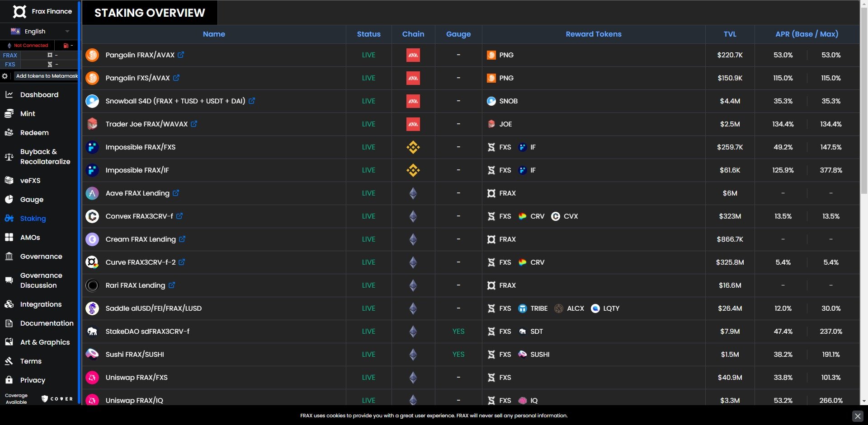This screenshot has height=425, width=868.
Task: Sort by APR (Base / Max) header
Action: [x=807, y=34]
